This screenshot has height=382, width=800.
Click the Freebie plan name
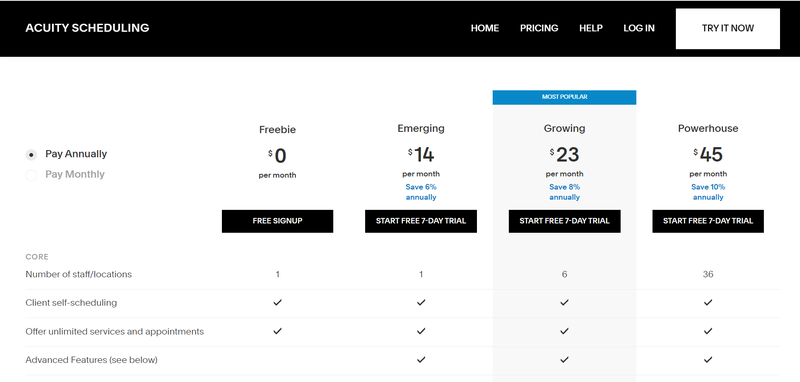pyautogui.click(x=278, y=130)
